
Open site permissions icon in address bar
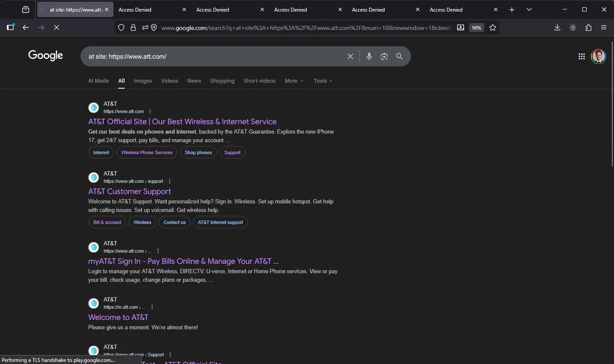145,27
